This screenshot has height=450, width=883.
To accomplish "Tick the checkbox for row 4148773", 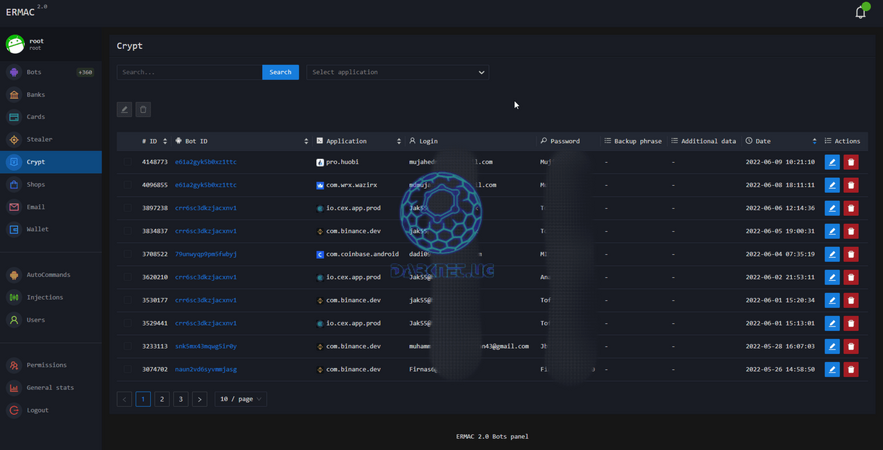I will [128, 162].
